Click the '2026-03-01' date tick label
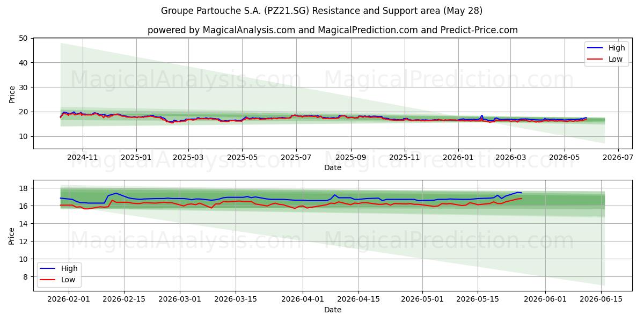This screenshot has height=322, width=644. pyautogui.click(x=180, y=299)
